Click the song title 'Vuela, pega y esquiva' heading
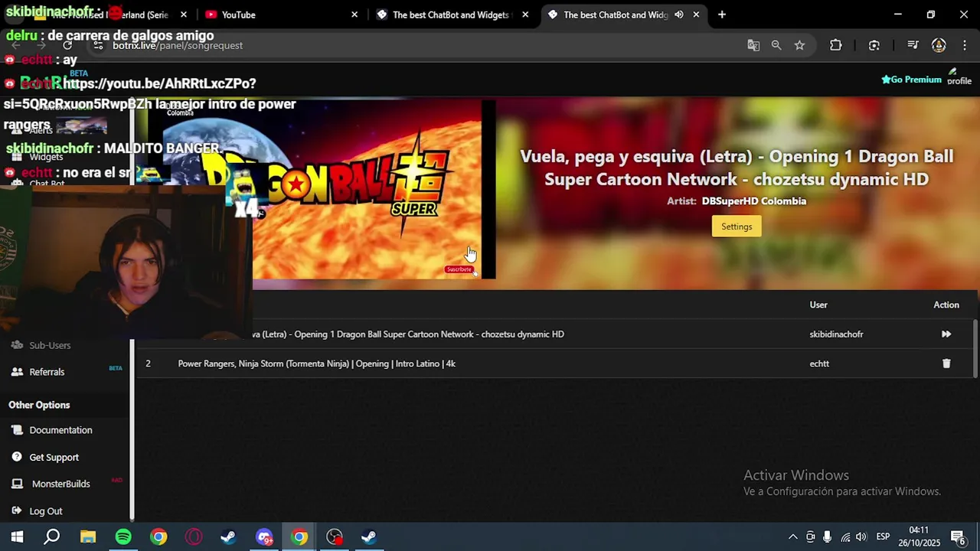The image size is (980, 551). coord(737,168)
